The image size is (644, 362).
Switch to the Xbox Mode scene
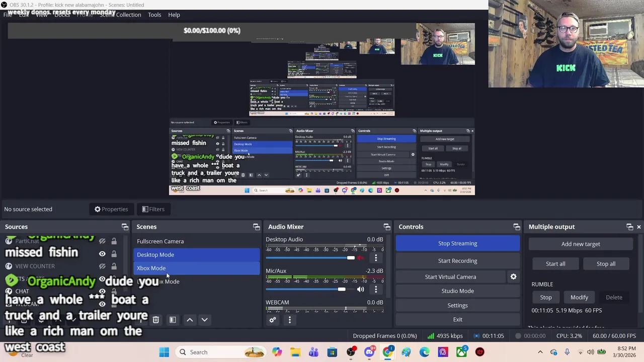[x=196, y=268]
